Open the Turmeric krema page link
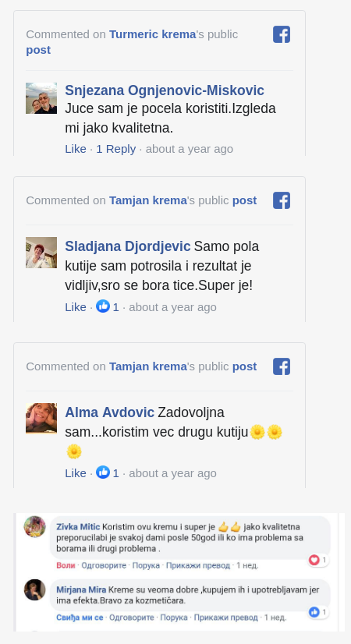This screenshot has width=351, height=644. point(152,34)
